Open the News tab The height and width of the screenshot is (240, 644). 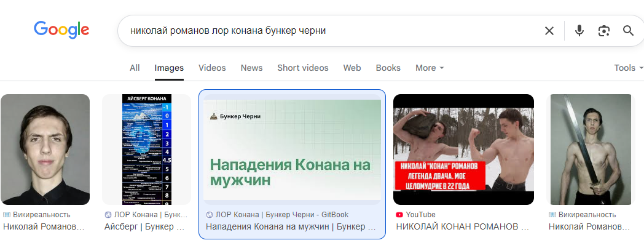[251, 68]
